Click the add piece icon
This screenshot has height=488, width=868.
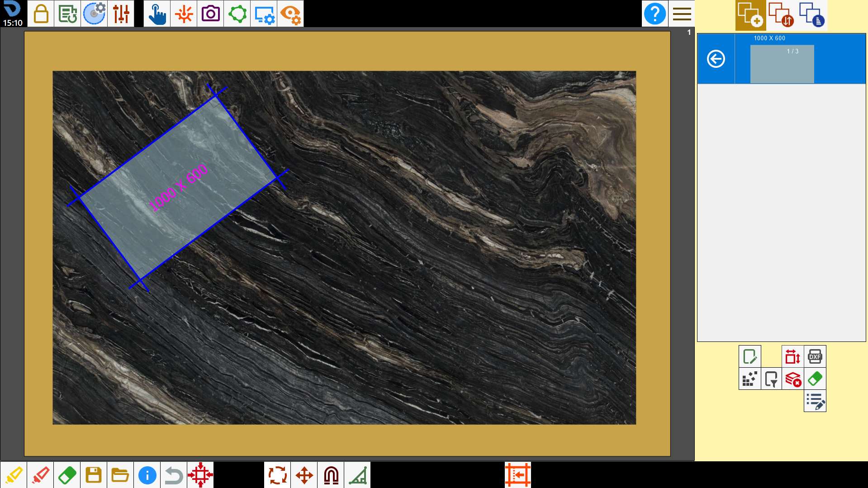pos(750,15)
